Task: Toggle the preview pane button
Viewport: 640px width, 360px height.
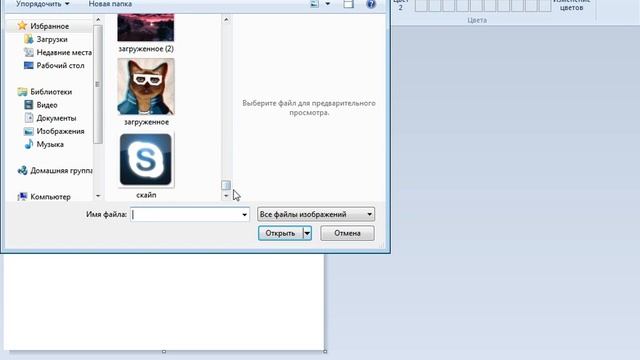Action: 348,4
